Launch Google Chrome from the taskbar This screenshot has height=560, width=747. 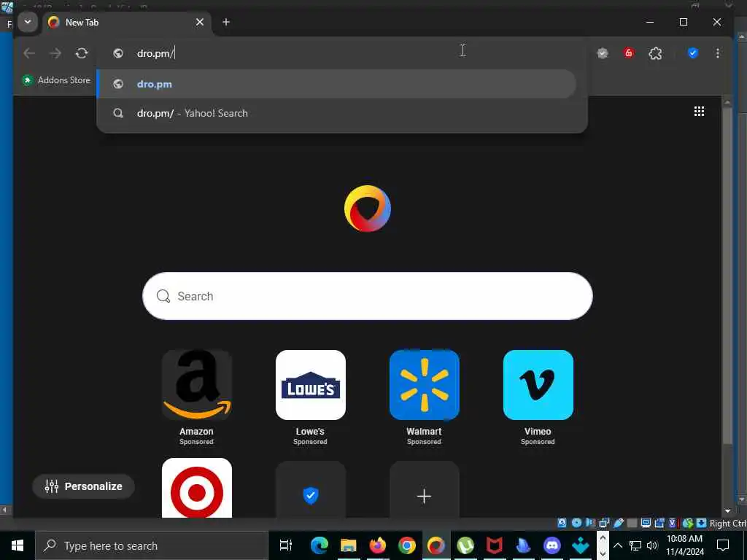coord(407,545)
